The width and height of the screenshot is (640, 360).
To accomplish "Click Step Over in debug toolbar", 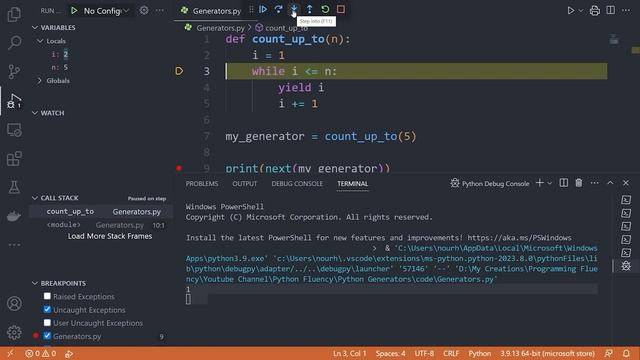I will pyautogui.click(x=278, y=9).
